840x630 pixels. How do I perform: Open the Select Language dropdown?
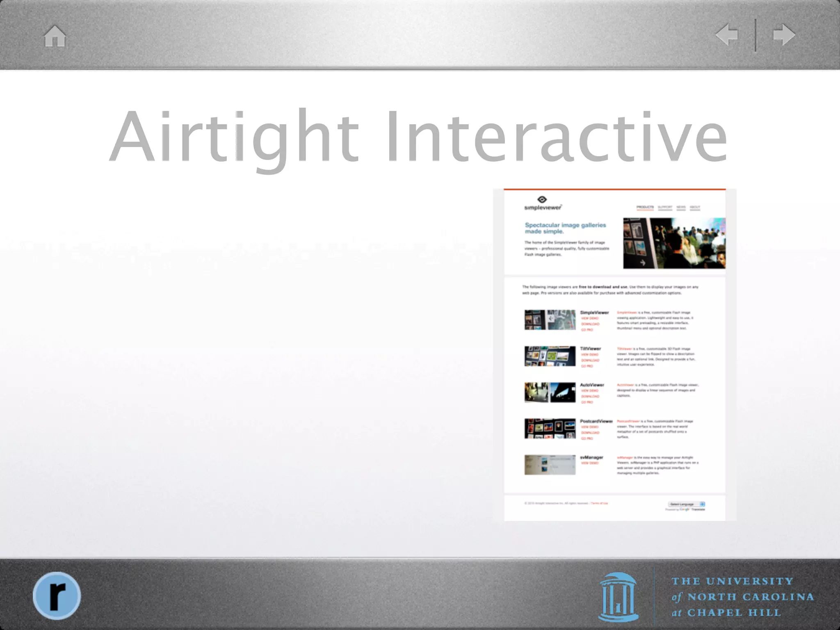(687, 504)
